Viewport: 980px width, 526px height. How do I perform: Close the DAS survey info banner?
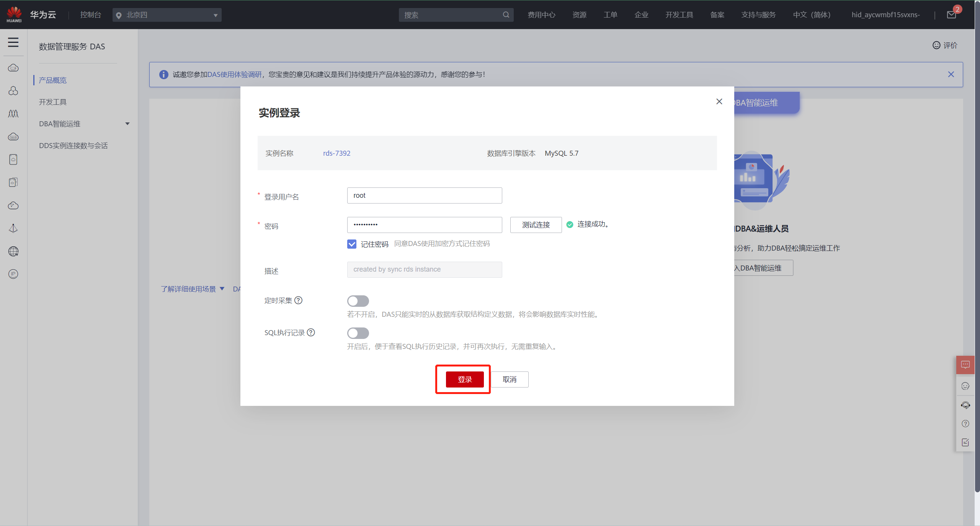tap(951, 74)
